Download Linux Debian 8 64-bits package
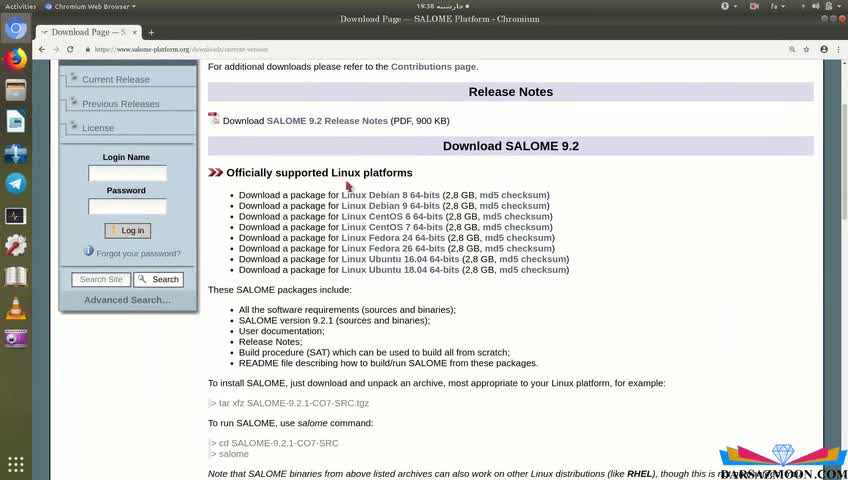 coord(390,195)
